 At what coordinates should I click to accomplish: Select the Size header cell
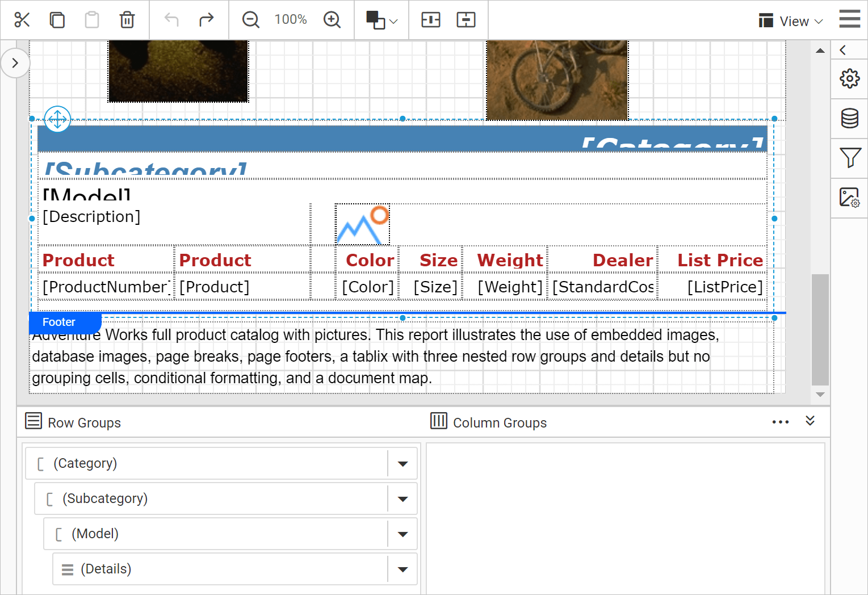pyautogui.click(x=431, y=259)
